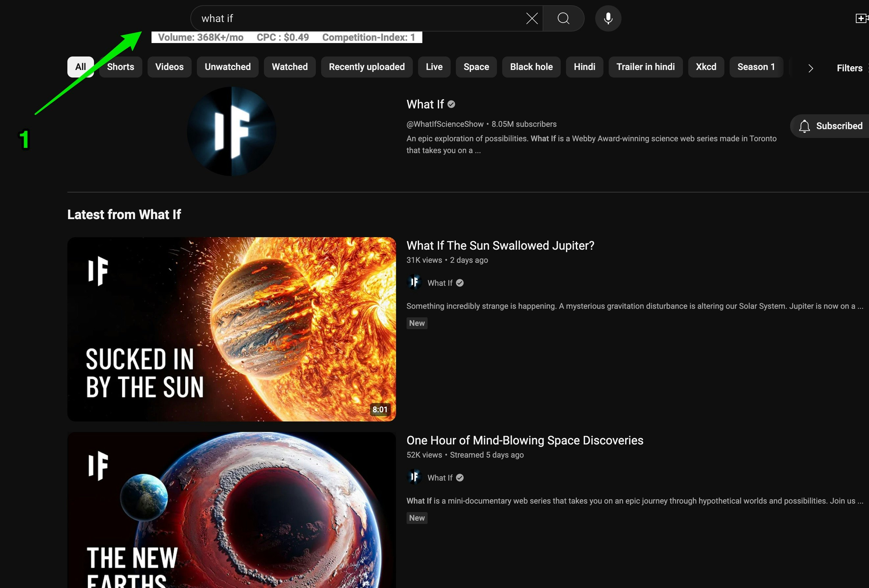The image size is (869, 588).
Task: Select the Shorts filter chip
Action: (120, 67)
